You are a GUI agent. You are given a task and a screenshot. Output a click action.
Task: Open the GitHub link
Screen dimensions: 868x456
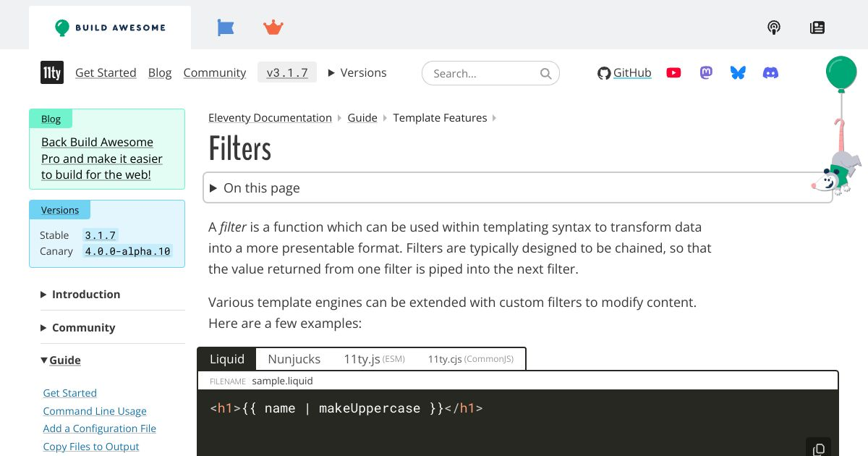tap(624, 72)
